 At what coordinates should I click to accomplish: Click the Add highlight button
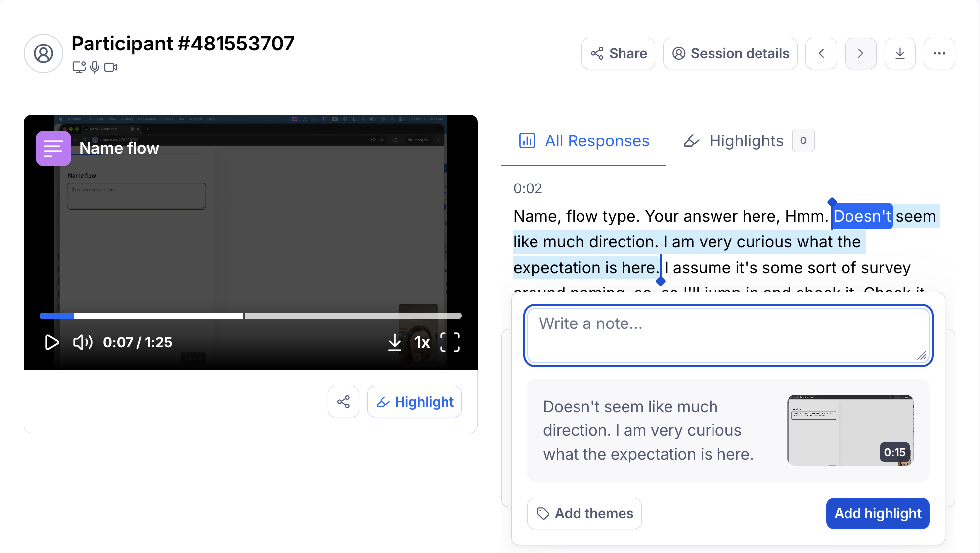point(877,513)
